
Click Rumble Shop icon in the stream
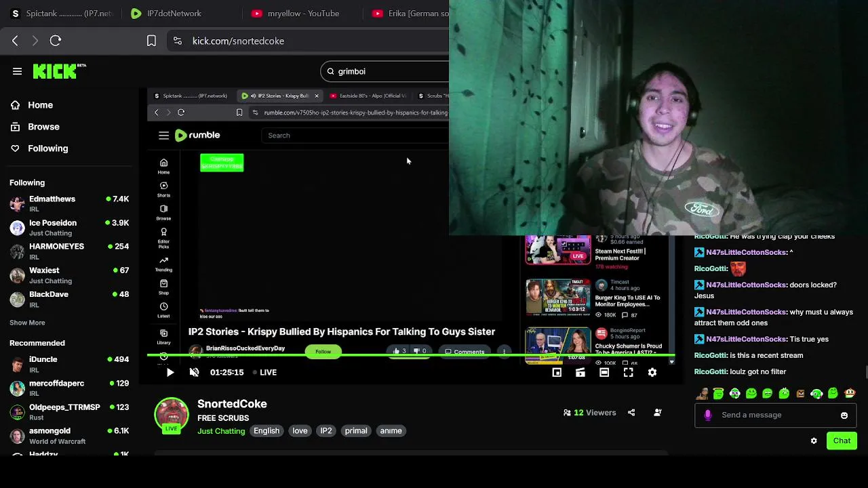click(163, 287)
